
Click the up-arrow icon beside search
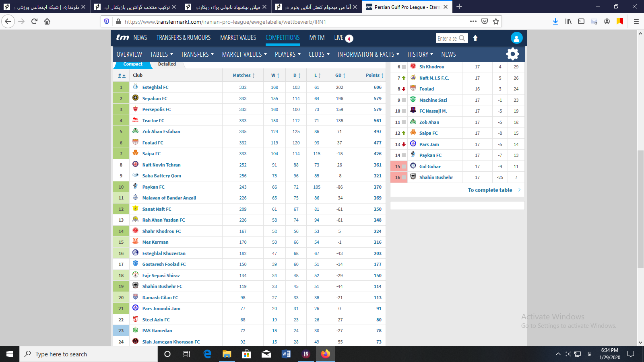[x=475, y=38]
